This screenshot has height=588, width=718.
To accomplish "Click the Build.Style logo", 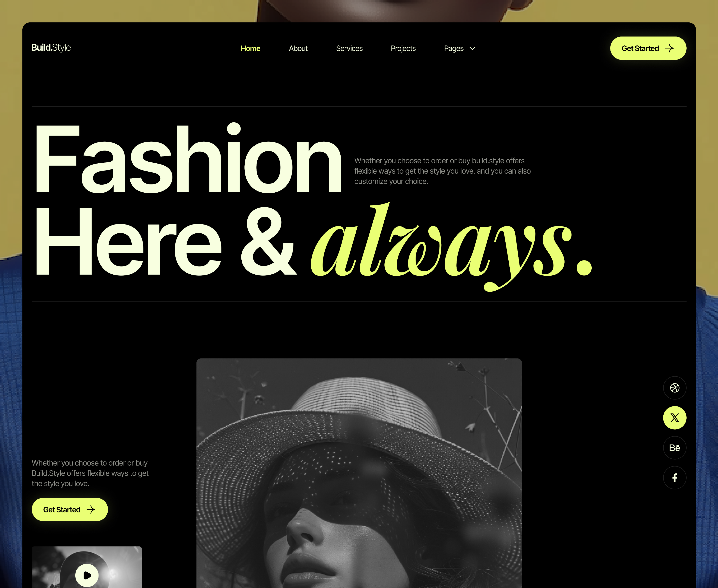I will 51,47.
